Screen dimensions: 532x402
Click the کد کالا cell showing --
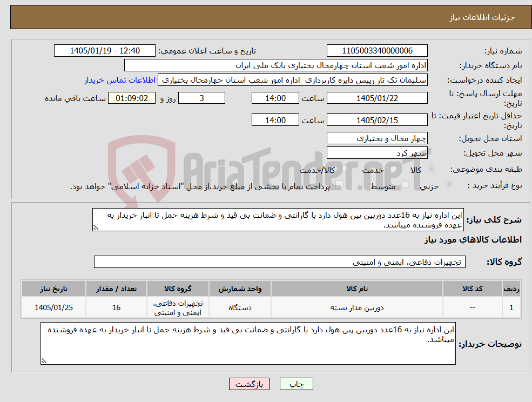[x=472, y=307]
